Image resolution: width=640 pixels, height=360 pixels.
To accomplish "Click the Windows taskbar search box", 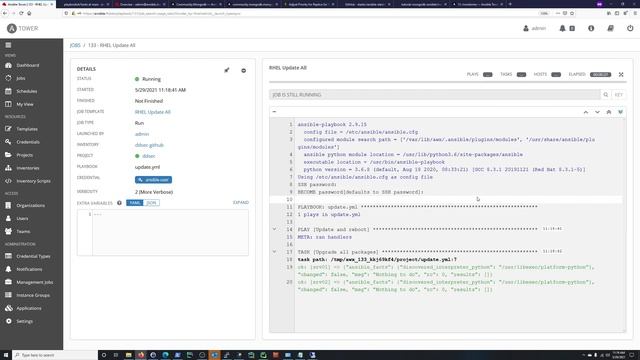I will [x=55, y=355].
